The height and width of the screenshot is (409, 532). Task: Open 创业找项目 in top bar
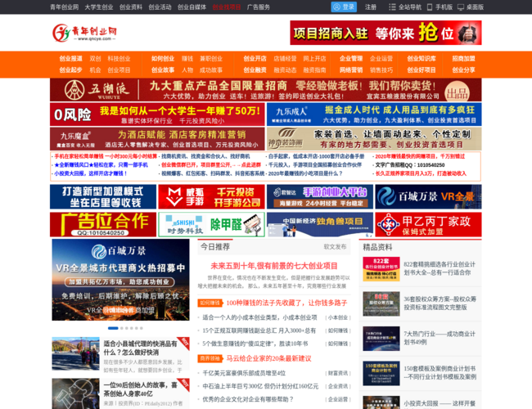(x=226, y=7)
